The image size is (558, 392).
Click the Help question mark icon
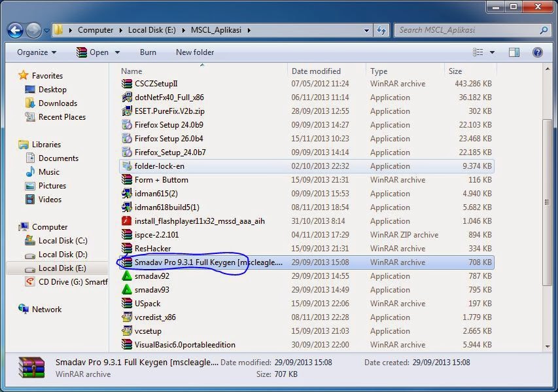[x=537, y=52]
